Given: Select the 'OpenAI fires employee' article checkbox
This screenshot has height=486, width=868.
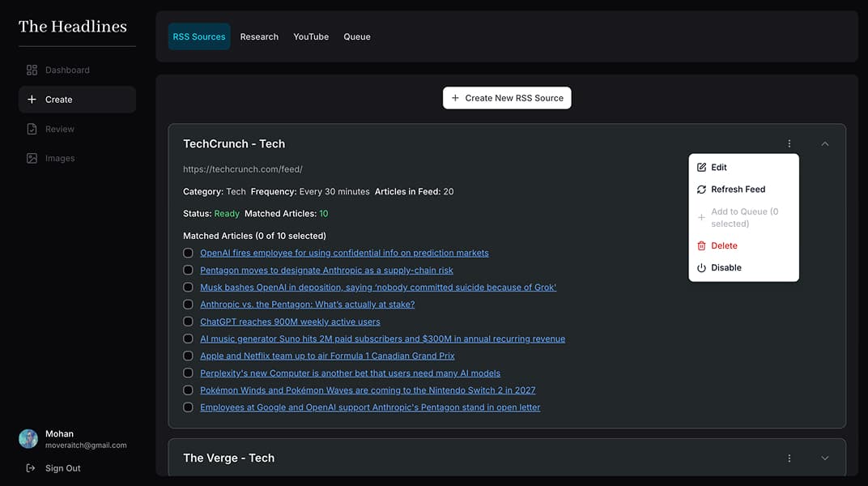Looking at the screenshot, I should pos(188,253).
